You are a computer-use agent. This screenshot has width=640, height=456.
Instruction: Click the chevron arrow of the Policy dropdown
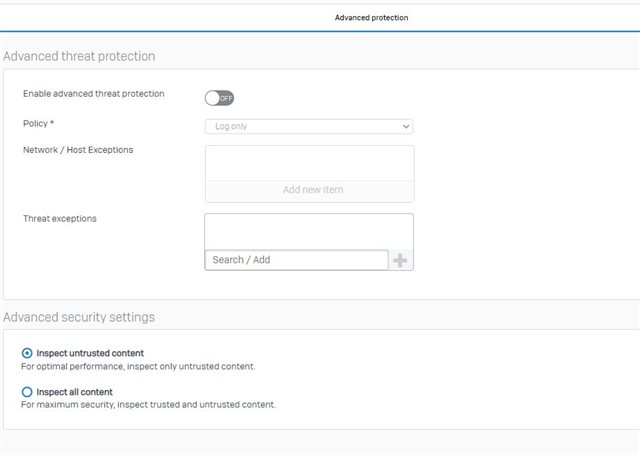[x=406, y=127]
